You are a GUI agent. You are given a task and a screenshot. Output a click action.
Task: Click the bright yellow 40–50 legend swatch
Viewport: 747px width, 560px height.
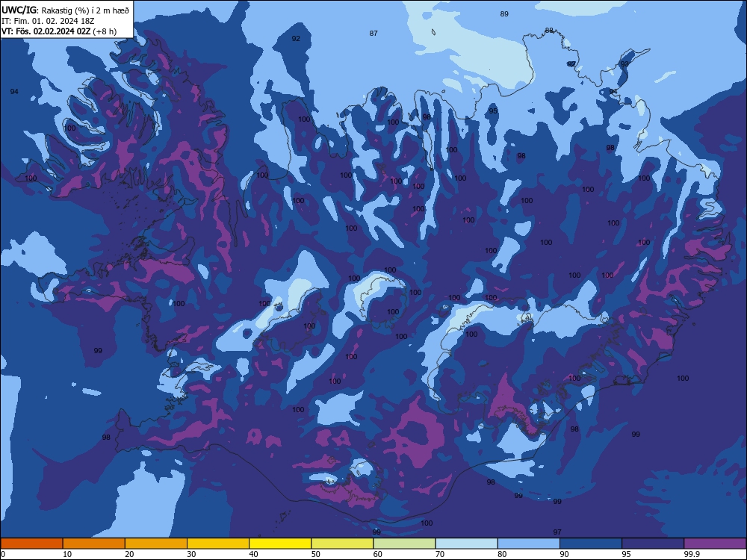[280, 544]
